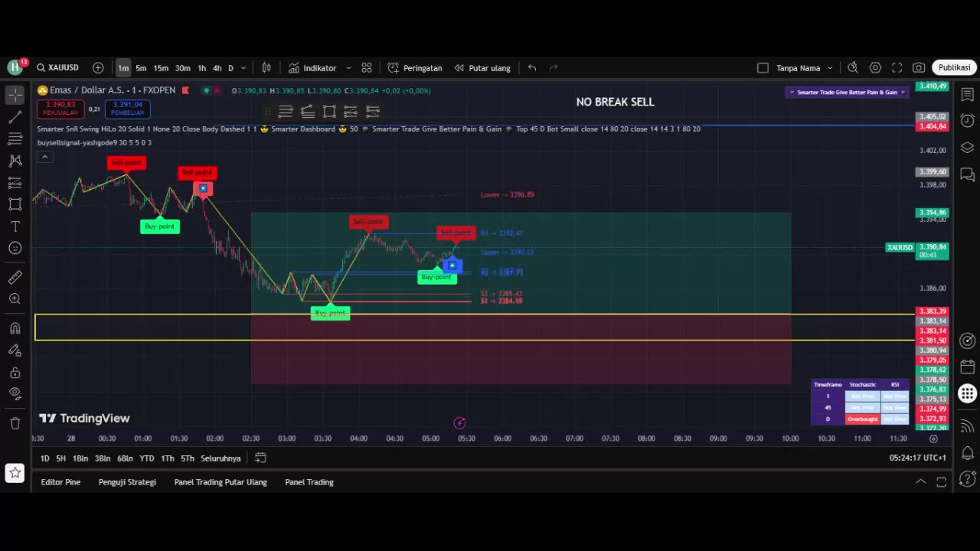Switch to the 4h timeframe
This screenshot has height=551, width=980.
pos(217,68)
